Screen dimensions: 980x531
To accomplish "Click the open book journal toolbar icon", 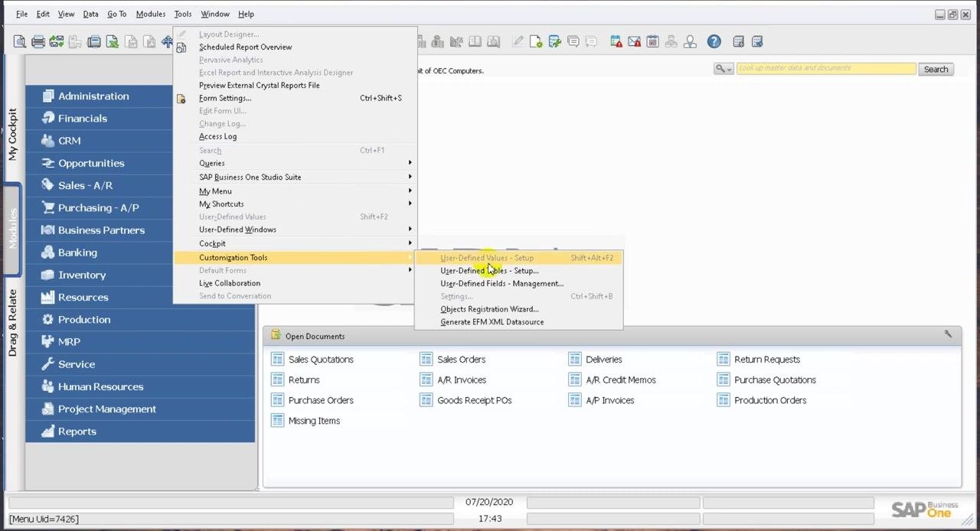I will (x=475, y=42).
